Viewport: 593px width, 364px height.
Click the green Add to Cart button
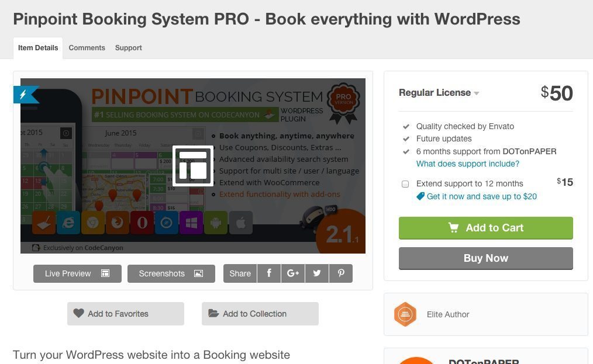[x=485, y=228]
